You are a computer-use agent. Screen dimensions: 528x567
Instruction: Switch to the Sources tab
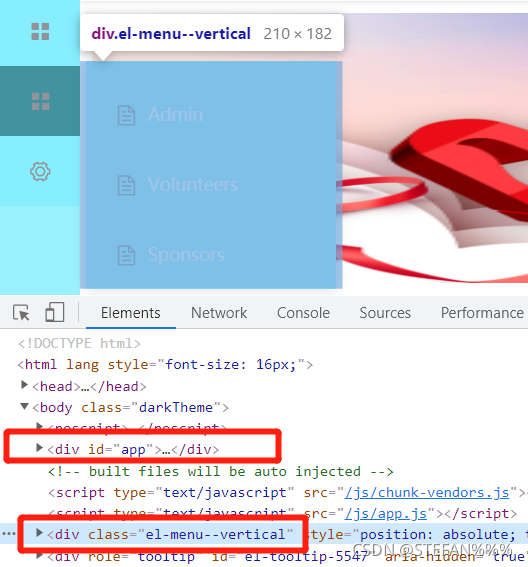pos(385,313)
